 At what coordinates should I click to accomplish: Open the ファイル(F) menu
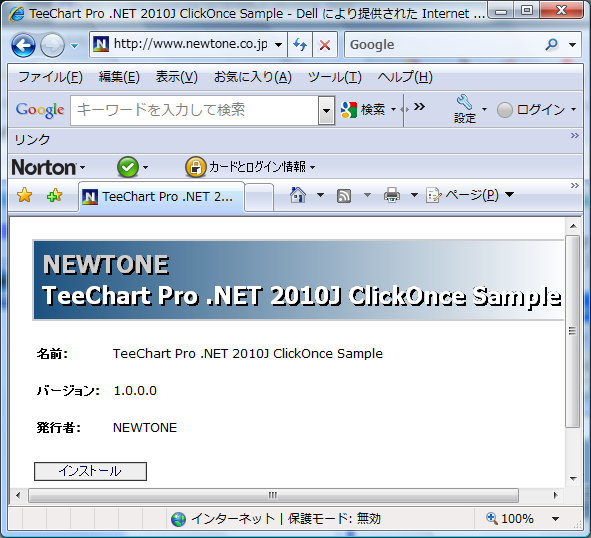[x=50, y=77]
